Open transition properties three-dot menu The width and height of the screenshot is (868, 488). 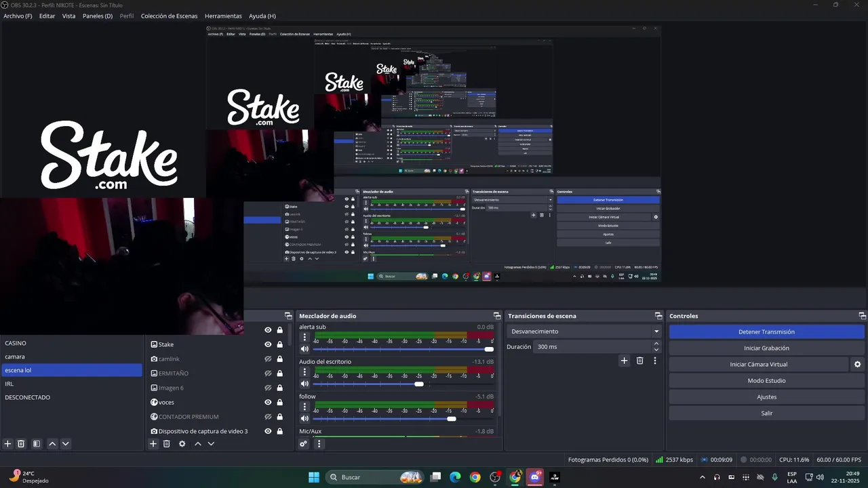654,361
